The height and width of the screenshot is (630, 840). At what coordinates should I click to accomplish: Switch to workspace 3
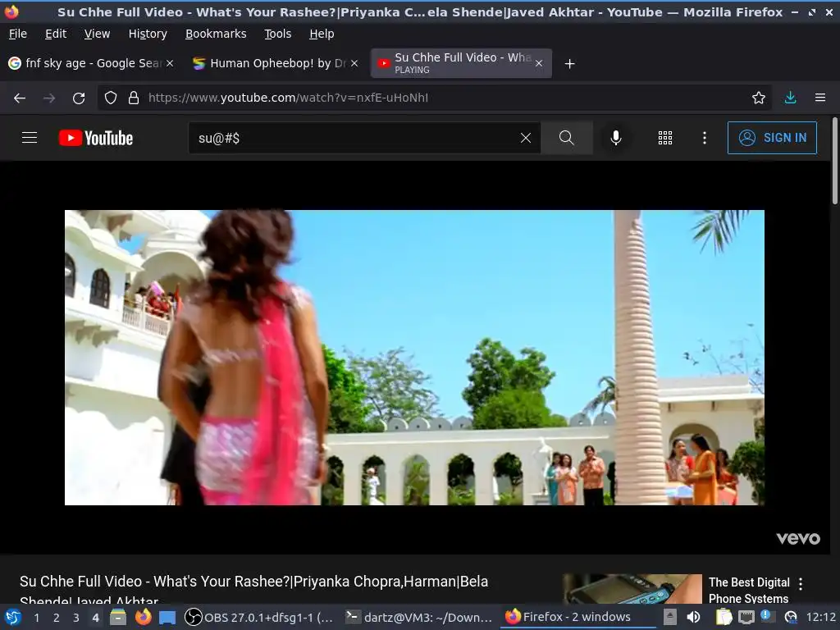pyautogui.click(x=76, y=618)
